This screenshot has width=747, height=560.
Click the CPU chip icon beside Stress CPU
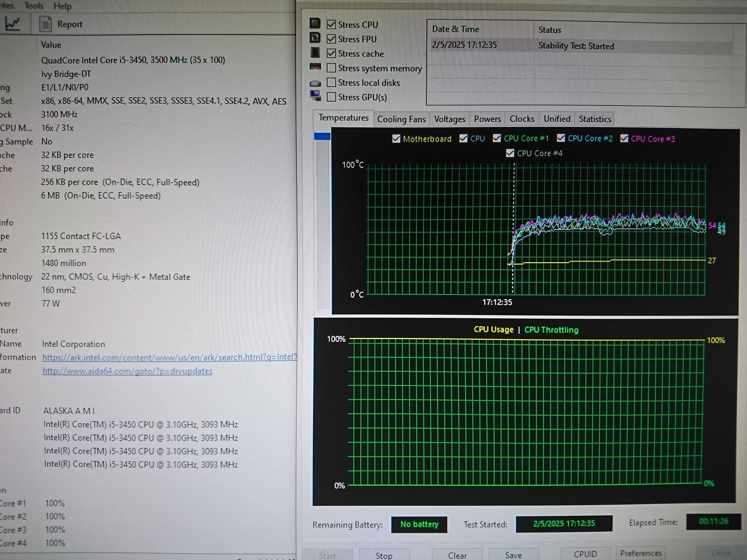click(x=315, y=23)
